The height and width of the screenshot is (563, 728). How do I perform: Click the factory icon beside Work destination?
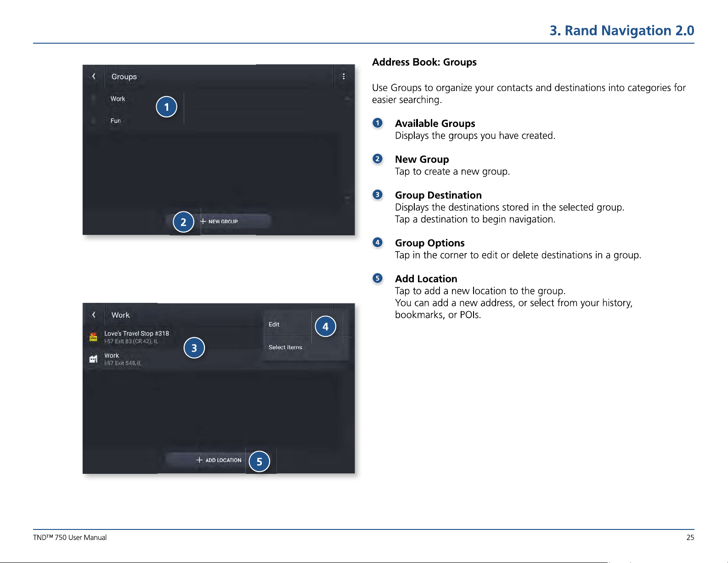(x=93, y=359)
